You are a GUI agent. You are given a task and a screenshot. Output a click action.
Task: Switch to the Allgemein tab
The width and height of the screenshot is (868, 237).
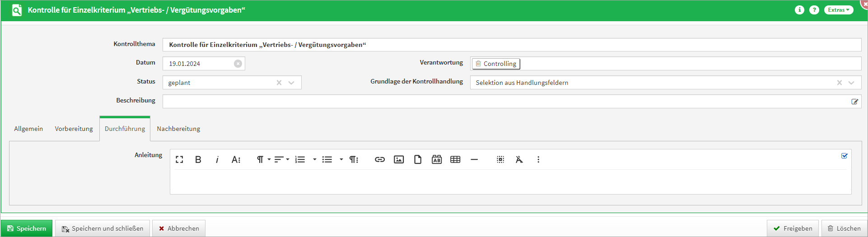point(28,129)
